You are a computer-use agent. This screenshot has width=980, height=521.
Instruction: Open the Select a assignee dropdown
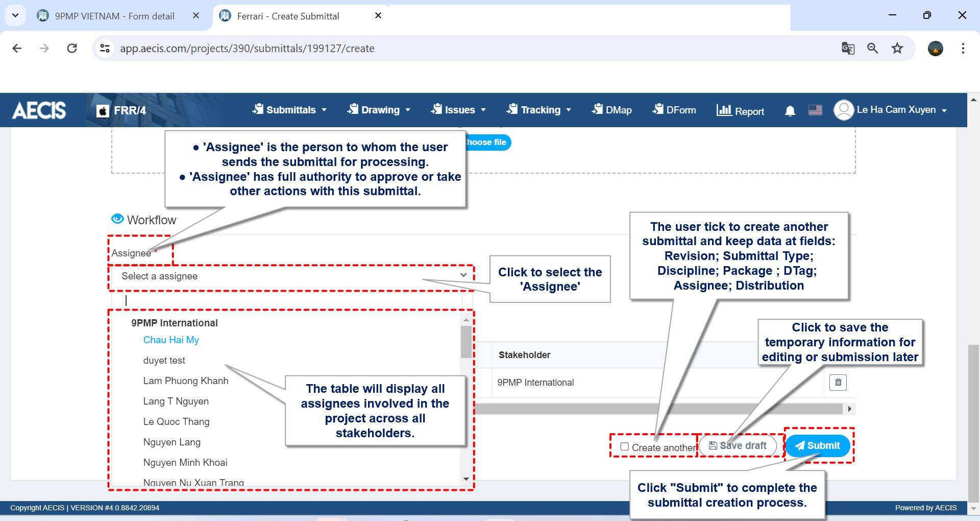[x=291, y=276]
